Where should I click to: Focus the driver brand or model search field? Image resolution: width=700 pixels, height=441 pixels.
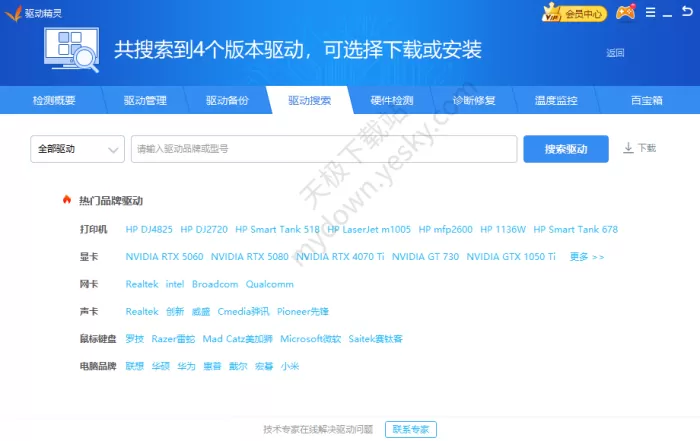324,149
